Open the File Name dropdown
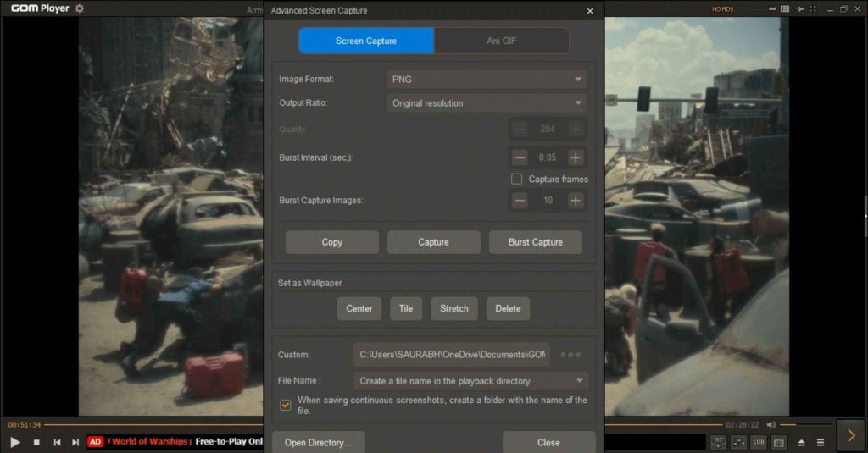Viewport: 868px width, 453px height. pos(470,381)
